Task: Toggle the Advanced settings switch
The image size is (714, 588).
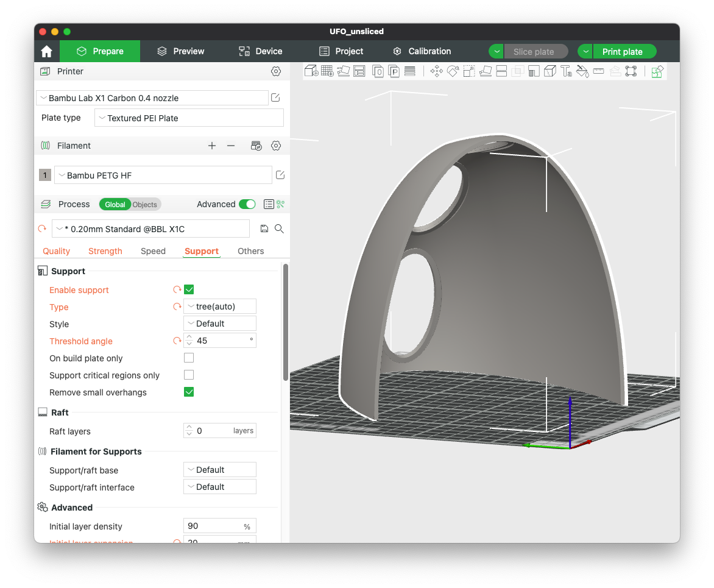Action: tap(247, 204)
